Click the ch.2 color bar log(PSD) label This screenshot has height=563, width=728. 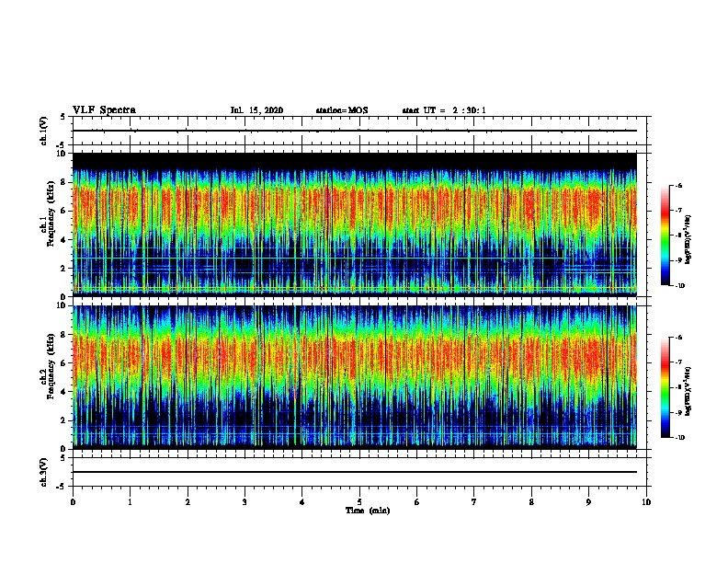pyautogui.click(x=688, y=392)
